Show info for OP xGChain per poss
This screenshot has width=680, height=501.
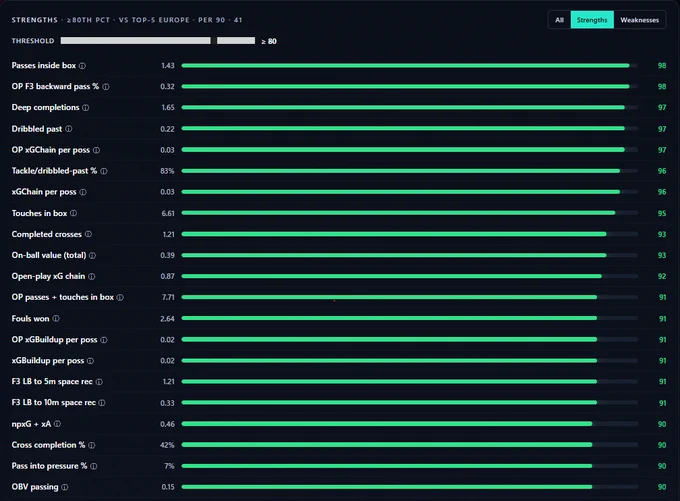tap(96, 150)
